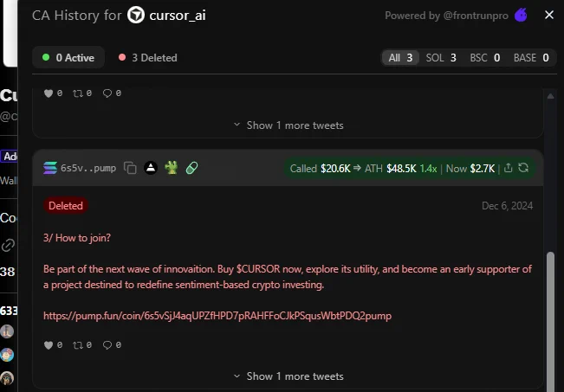Expand upper 'Show 1 more tweets'

tap(288, 125)
